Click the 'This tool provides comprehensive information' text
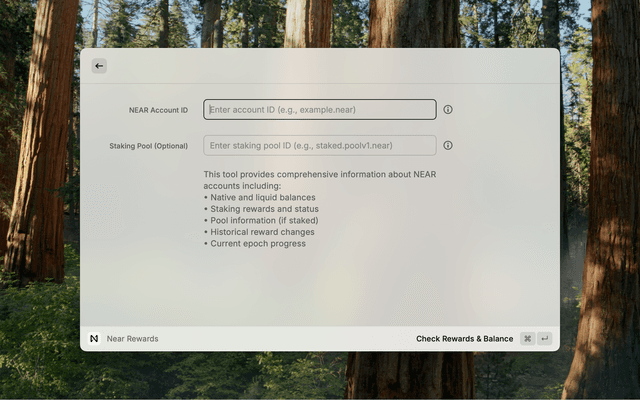The image size is (640, 400). click(319, 175)
